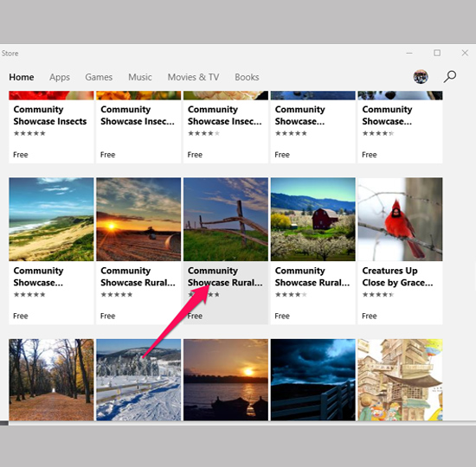Screen dimensions: 476x467
Task: Open the wooden fence meadow thumbnail
Action: (226, 220)
